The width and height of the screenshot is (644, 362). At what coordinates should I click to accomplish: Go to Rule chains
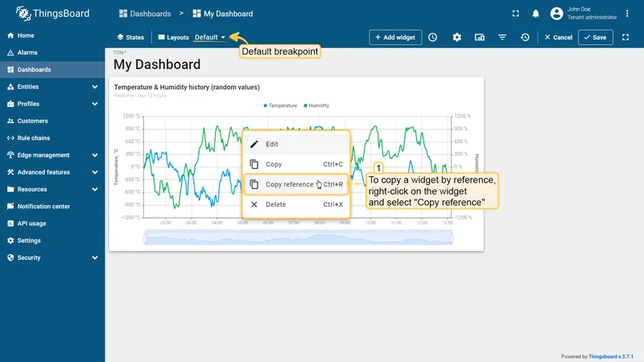pyautogui.click(x=52, y=138)
